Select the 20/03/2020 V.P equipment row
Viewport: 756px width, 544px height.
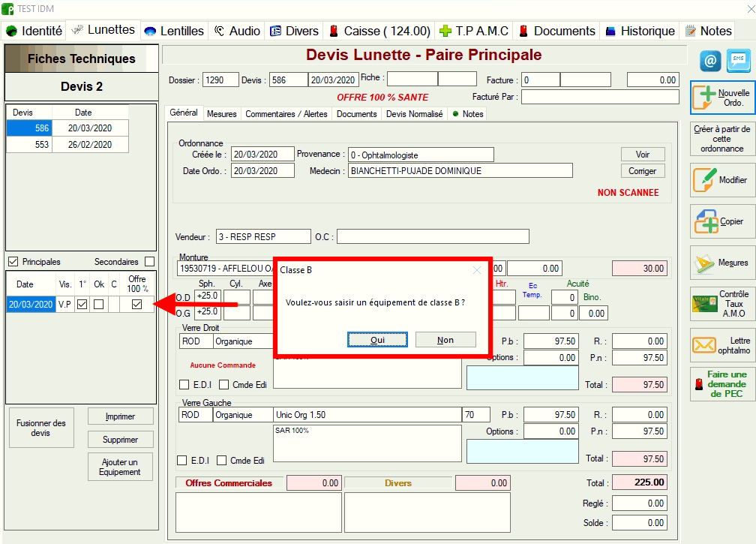pyautogui.click(x=80, y=305)
